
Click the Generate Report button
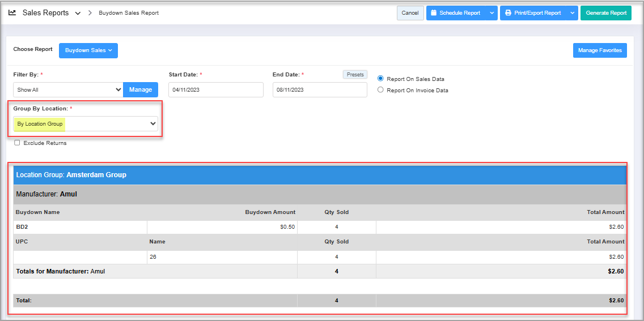pos(605,13)
